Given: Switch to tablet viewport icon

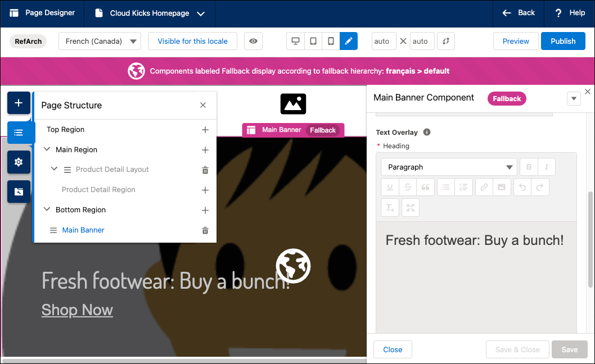Looking at the screenshot, I should click(x=313, y=41).
